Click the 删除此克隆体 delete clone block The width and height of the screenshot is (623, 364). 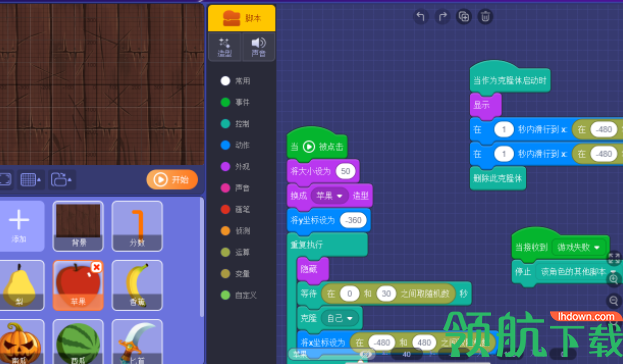tap(498, 178)
